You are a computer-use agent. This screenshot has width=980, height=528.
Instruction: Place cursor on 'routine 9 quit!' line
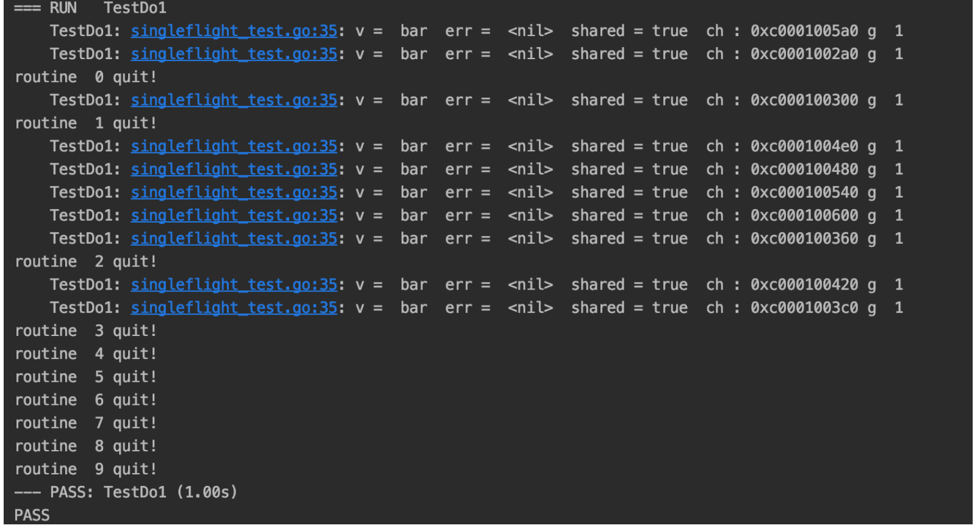click(x=85, y=469)
